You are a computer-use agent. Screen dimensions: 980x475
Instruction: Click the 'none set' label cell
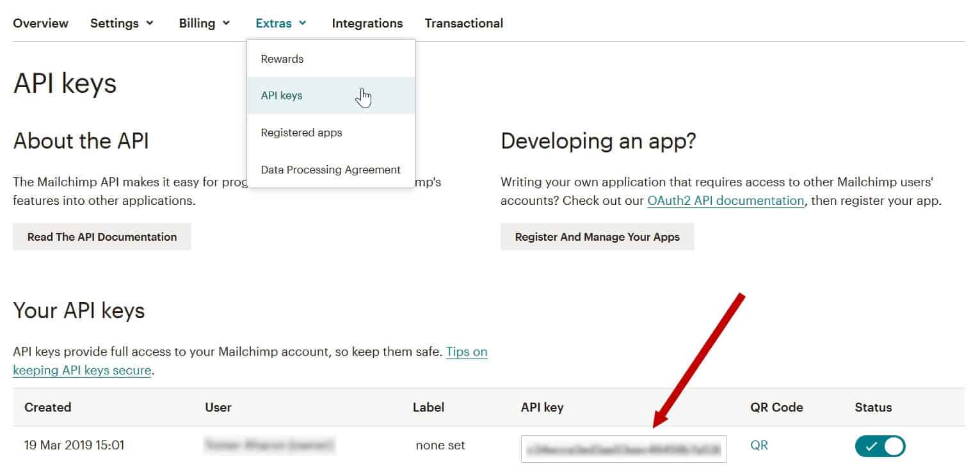coord(440,445)
